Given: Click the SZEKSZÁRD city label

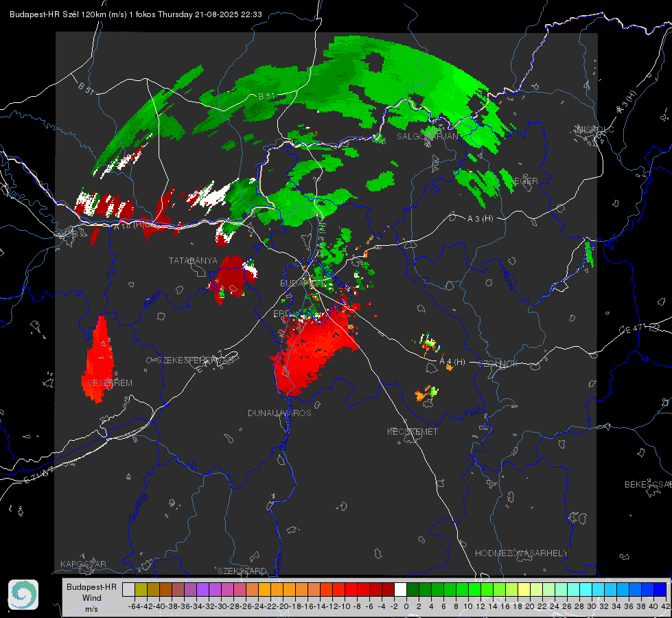Looking at the screenshot, I should click(x=242, y=571).
